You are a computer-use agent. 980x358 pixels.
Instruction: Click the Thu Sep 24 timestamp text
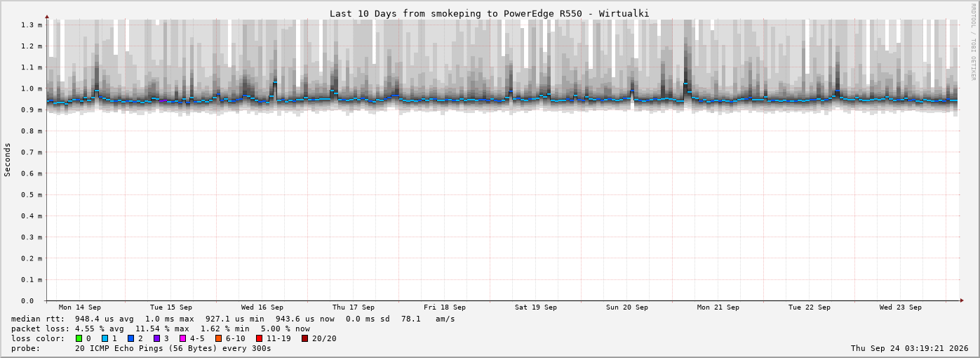pyautogui.click(x=910, y=348)
